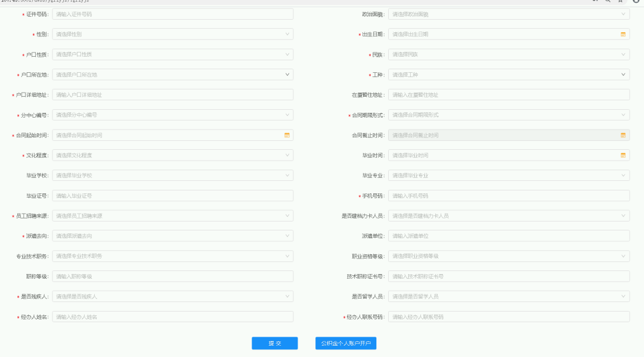Viewport: 644px width, 357px height.
Task: Open the 合同起始时间 calendar icon
Action: [287, 136]
